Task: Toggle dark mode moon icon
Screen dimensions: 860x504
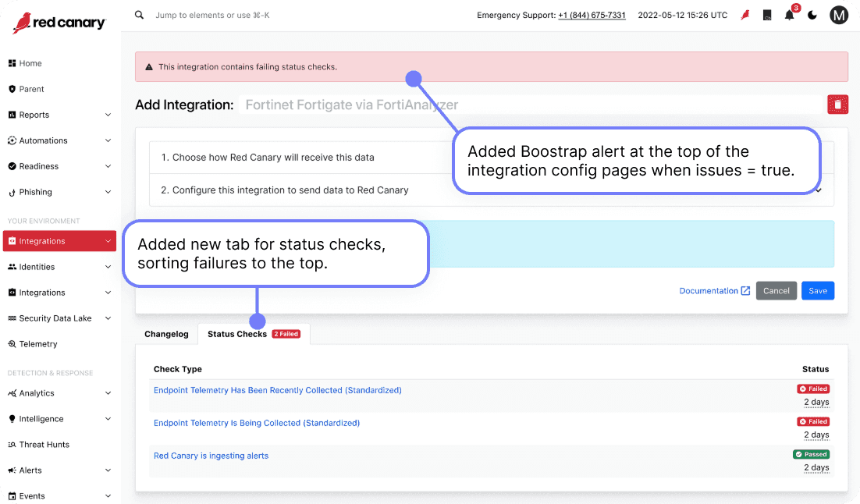Action: 812,16
